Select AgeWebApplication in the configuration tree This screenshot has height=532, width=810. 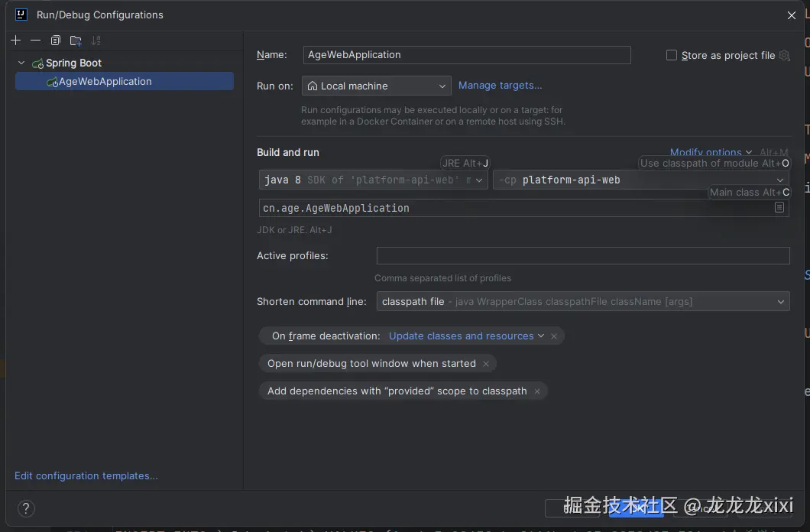tap(124, 81)
